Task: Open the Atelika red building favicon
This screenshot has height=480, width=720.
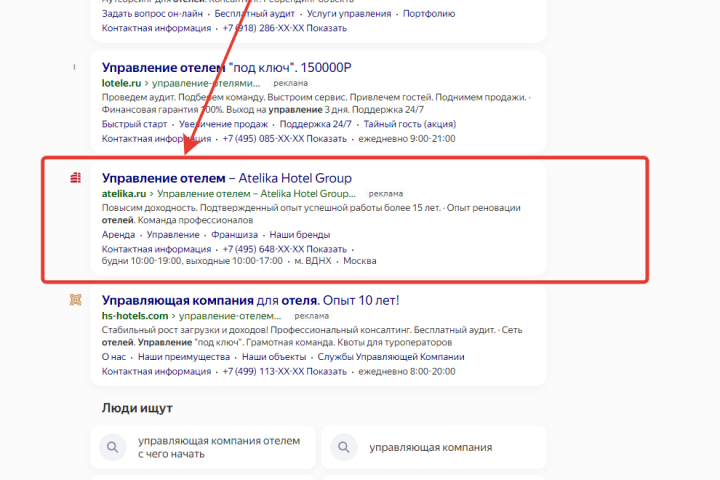Action: point(76,177)
